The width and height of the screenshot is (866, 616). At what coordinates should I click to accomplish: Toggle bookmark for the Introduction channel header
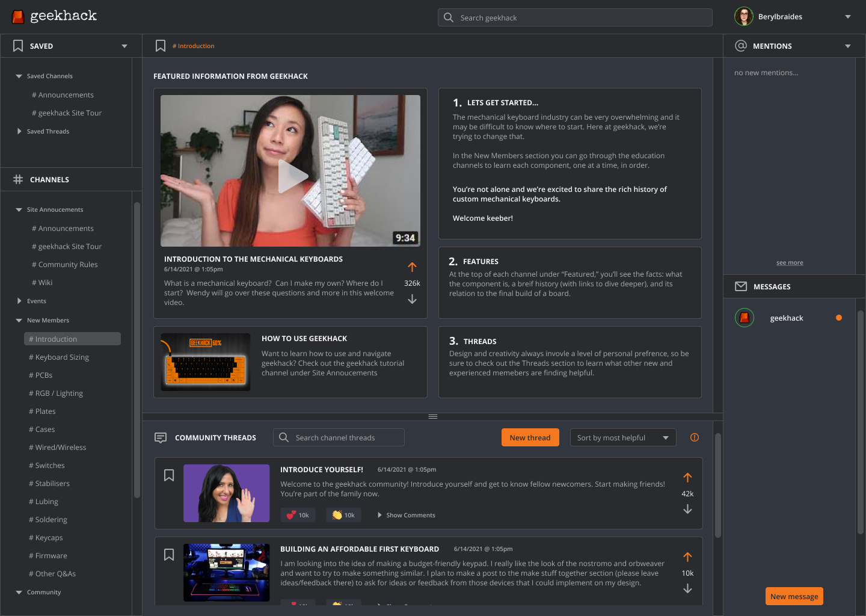161,46
